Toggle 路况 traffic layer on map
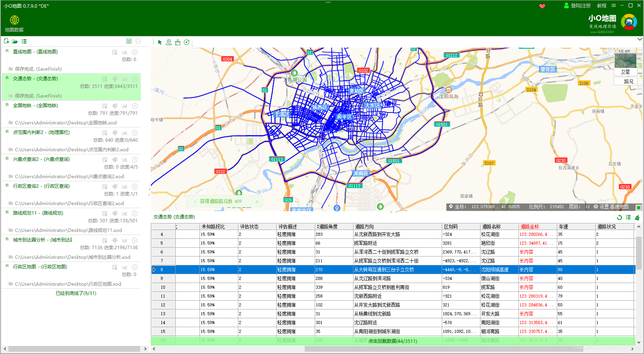The width and height of the screenshot is (644, 354). pos(626,81)
